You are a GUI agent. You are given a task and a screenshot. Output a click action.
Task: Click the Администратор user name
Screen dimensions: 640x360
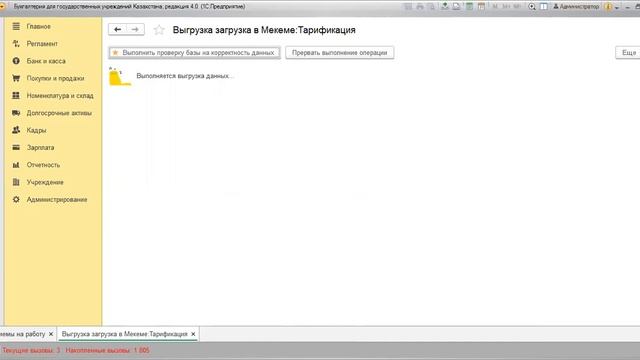579,7
